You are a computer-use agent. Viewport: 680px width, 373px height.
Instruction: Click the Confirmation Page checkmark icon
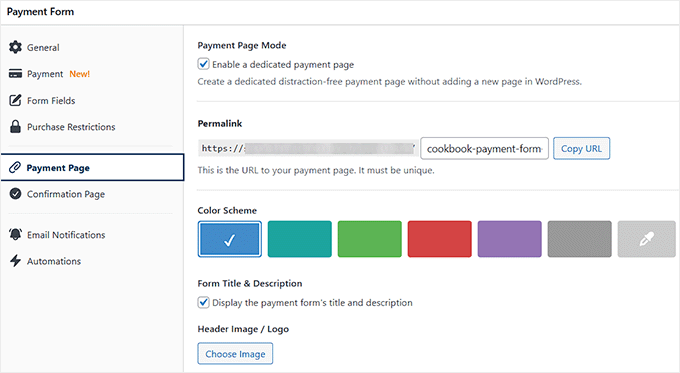coord(15,193)
